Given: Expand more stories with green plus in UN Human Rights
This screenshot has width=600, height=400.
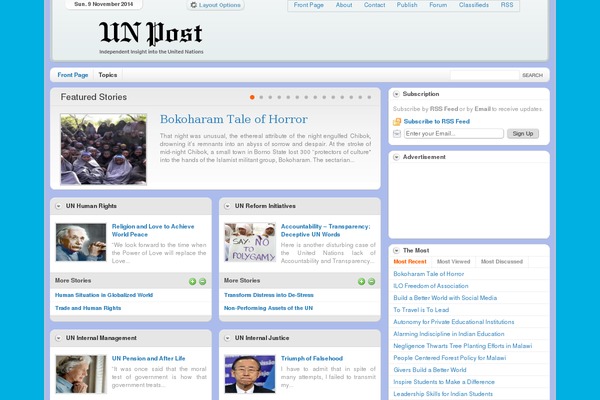Looking at the screenshot, I should tap(192, 282).
